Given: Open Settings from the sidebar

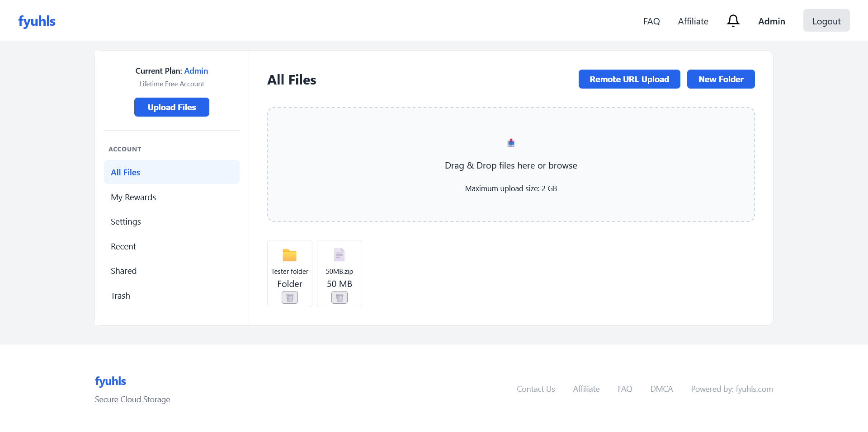Looking at the screenshot, I should [126, 221].
